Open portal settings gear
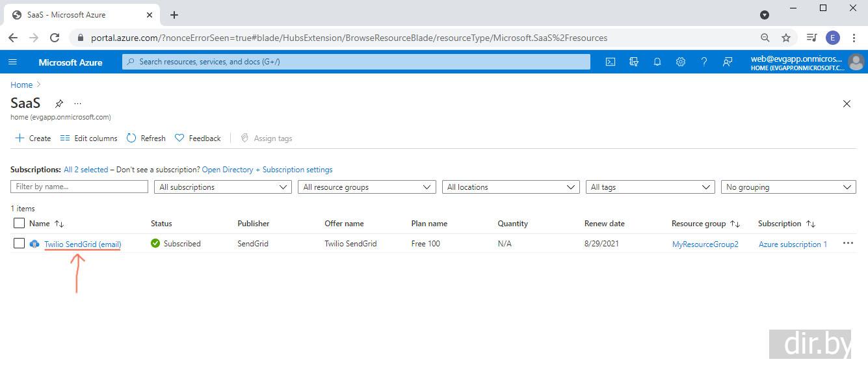This screenshot has width=868, height=366. pos(680,62)
